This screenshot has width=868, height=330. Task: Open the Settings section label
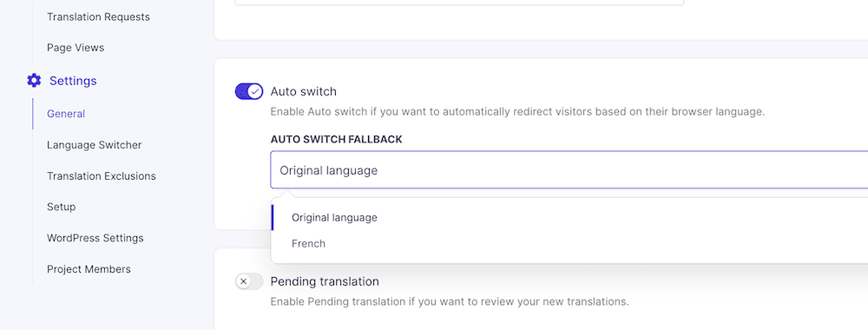pos(73,81)
